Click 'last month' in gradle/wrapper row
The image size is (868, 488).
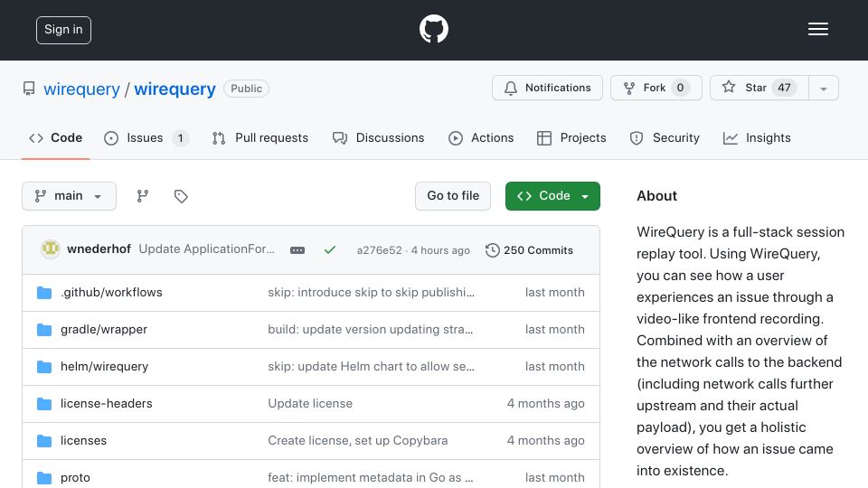pos(554,329)
